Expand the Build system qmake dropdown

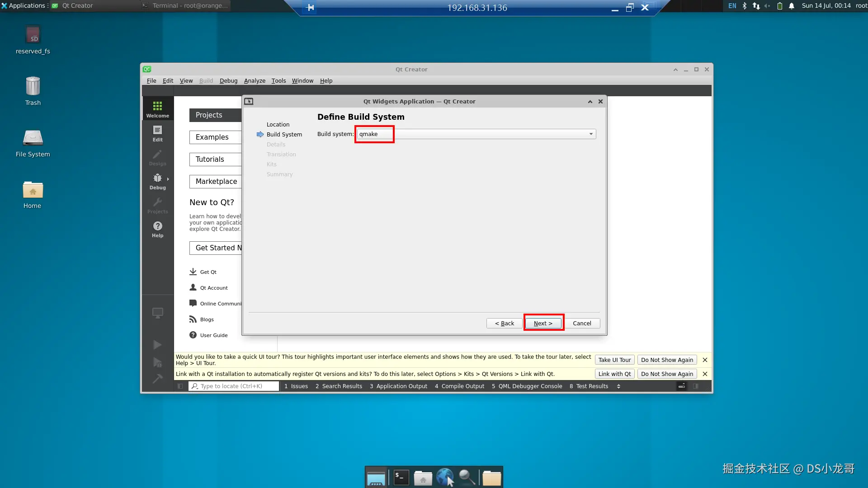pyautogui.click(x=590, y=134)
